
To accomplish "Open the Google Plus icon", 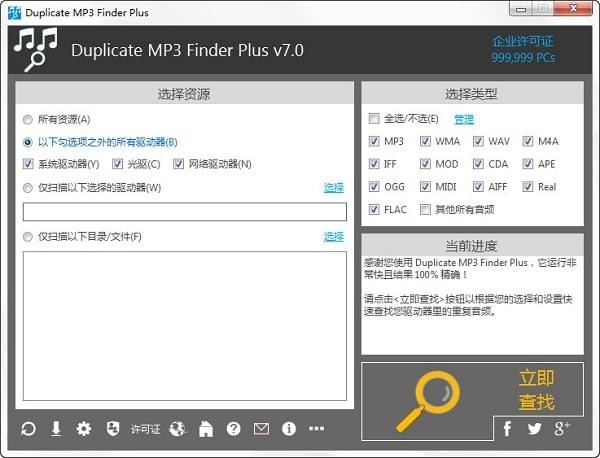I will (562, 428).
